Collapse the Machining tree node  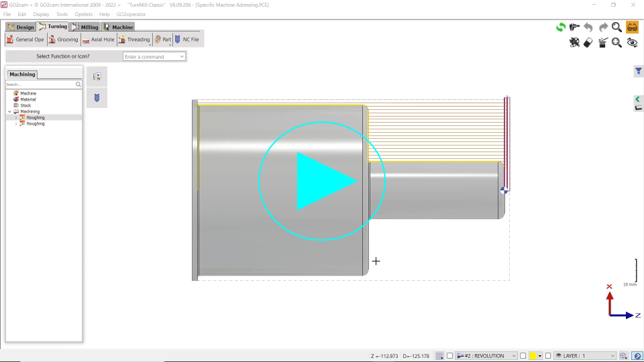9,111
